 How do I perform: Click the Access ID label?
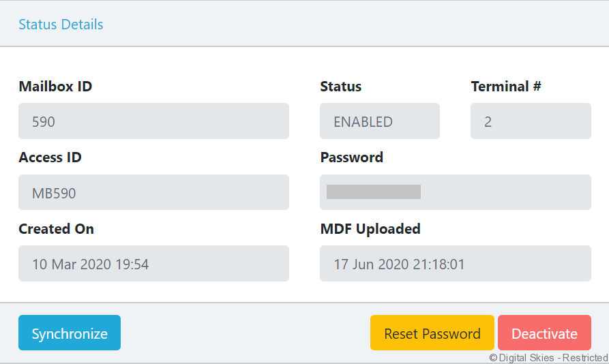pyautogui.click(x=50, y=157)
